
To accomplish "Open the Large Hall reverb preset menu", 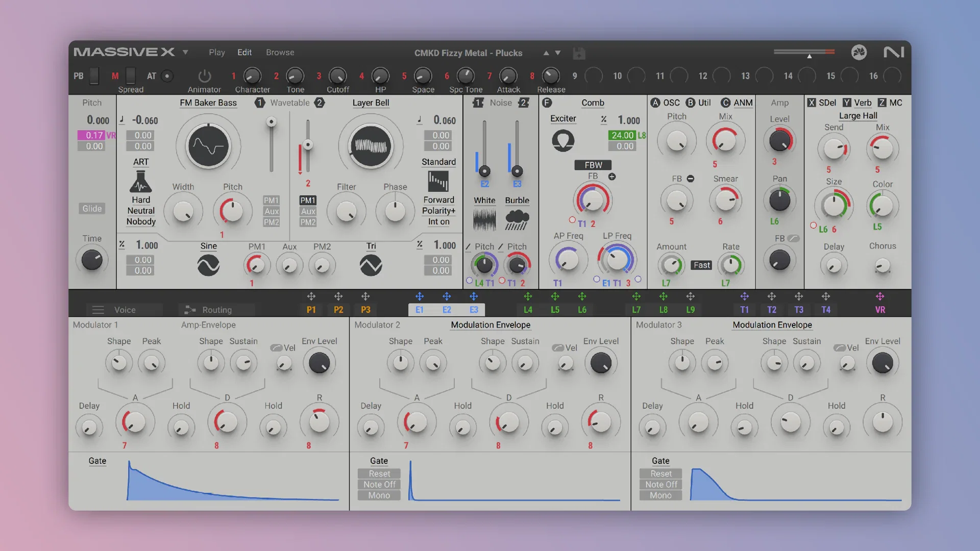I will pos(858,116).
